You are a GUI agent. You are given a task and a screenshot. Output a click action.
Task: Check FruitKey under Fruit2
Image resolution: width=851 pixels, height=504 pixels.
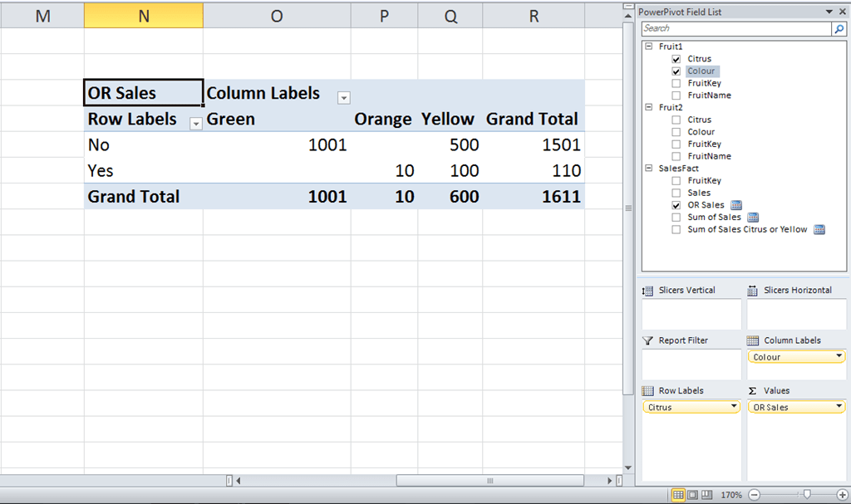click(x=676, y=144)
